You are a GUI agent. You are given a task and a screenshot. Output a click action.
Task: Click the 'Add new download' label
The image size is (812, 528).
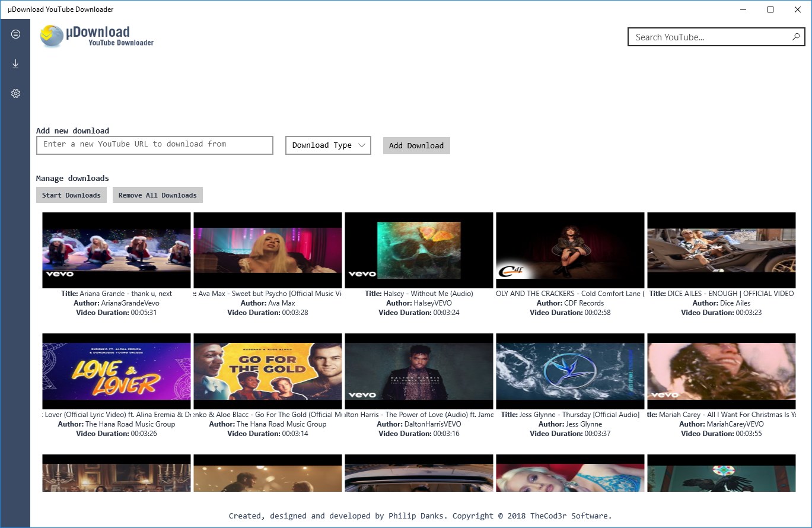coord(72,131)
